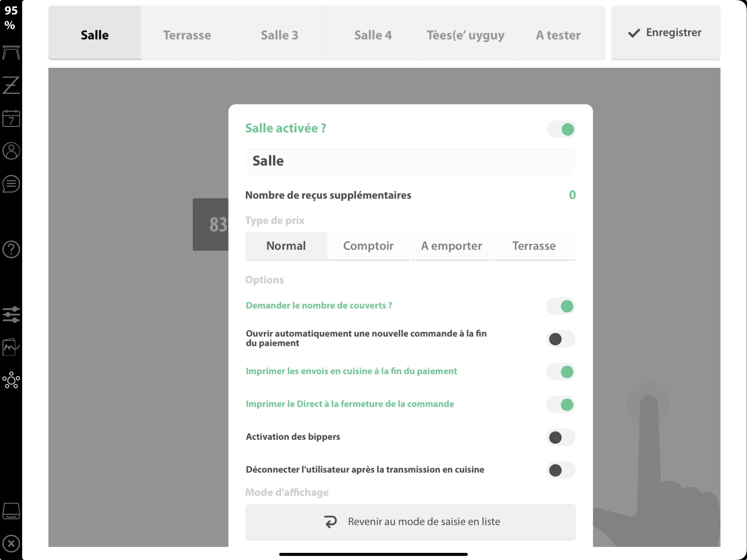
Task: Enable Ouvrir automatiquement une nouvelle commande
Action: pyautogui.click(x=561, y=339)
